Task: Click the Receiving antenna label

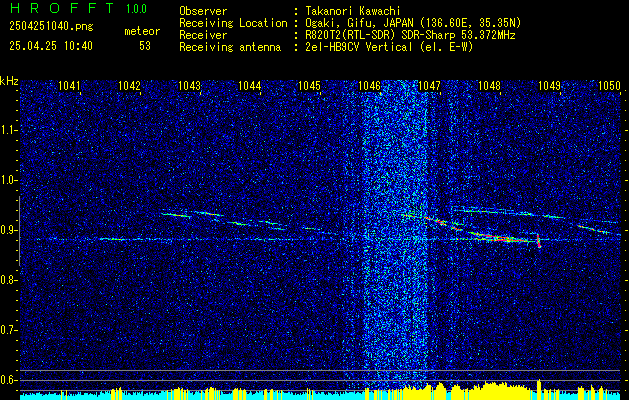Action: [230, 47]
